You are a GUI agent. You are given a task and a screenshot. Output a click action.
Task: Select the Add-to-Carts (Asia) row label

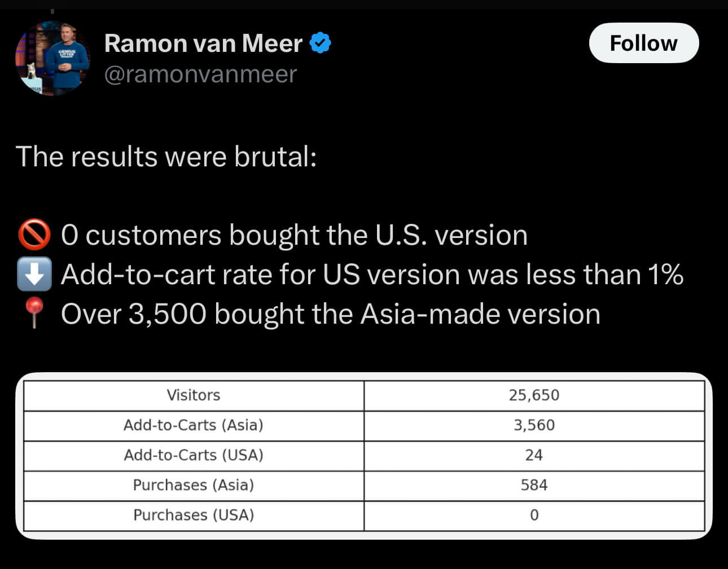tap(194, 425)
